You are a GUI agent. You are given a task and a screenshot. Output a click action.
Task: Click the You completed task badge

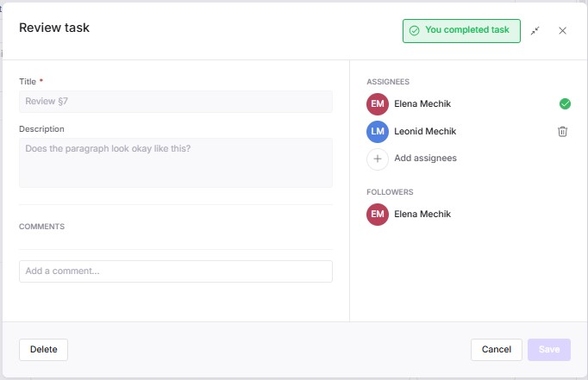click(460, 30)
